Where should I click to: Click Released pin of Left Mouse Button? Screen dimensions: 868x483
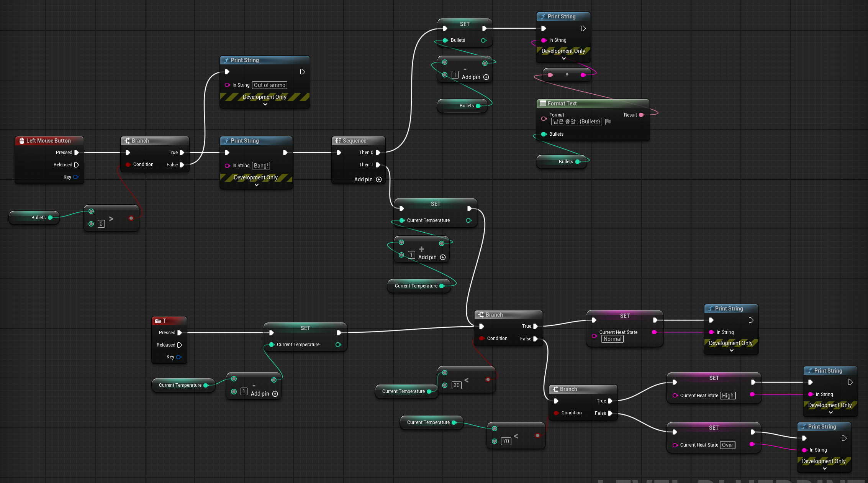pyautogui.click(x=77, y=165)
